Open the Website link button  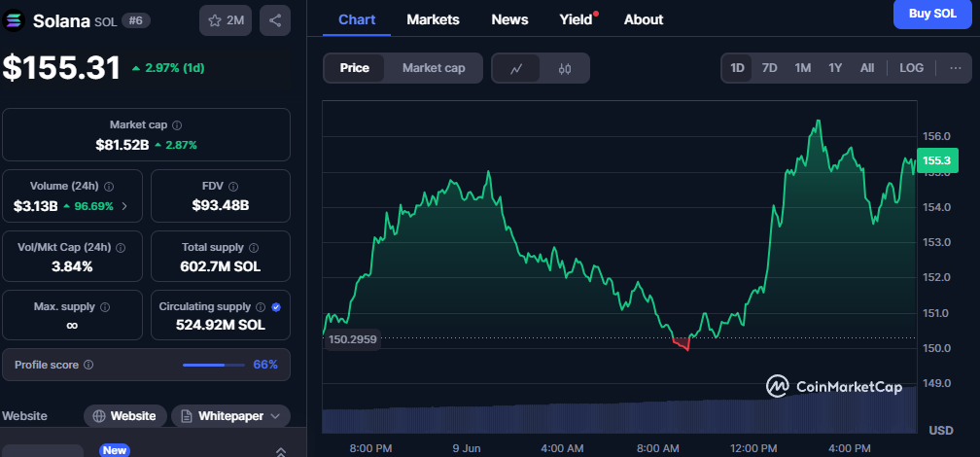(125, 416)
